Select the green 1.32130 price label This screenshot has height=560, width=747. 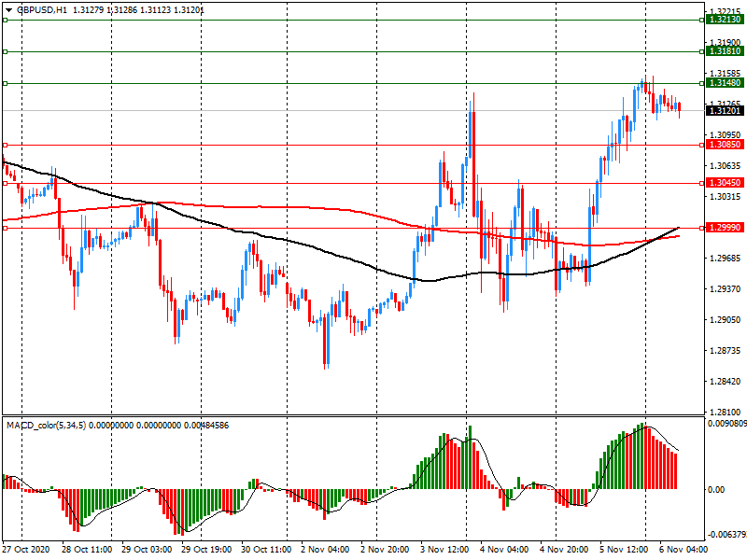725,20
